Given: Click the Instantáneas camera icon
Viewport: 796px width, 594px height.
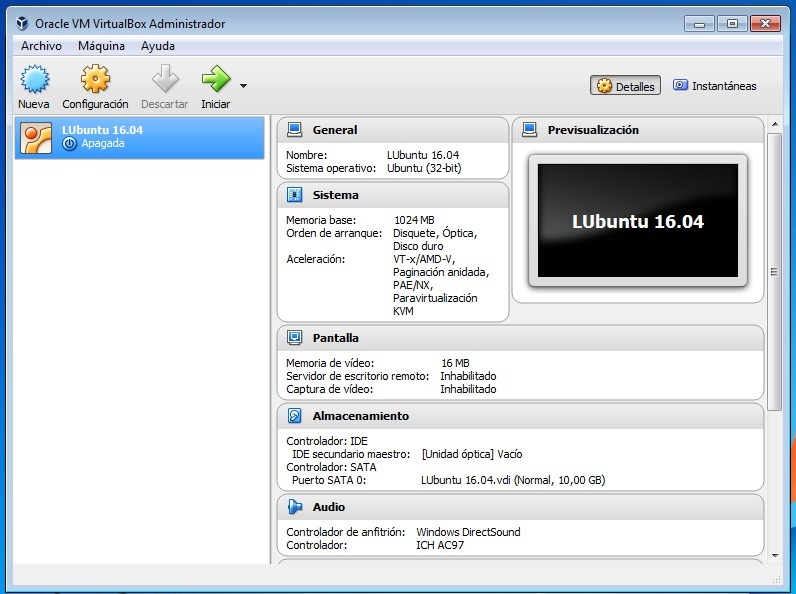Looking at the screenshot, I should click(680, 85).
